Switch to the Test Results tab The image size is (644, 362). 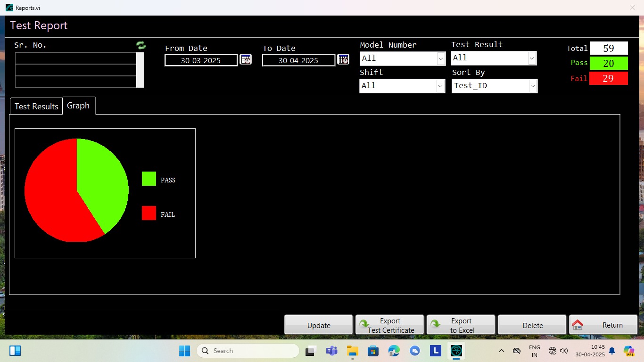tap(36, 106)
